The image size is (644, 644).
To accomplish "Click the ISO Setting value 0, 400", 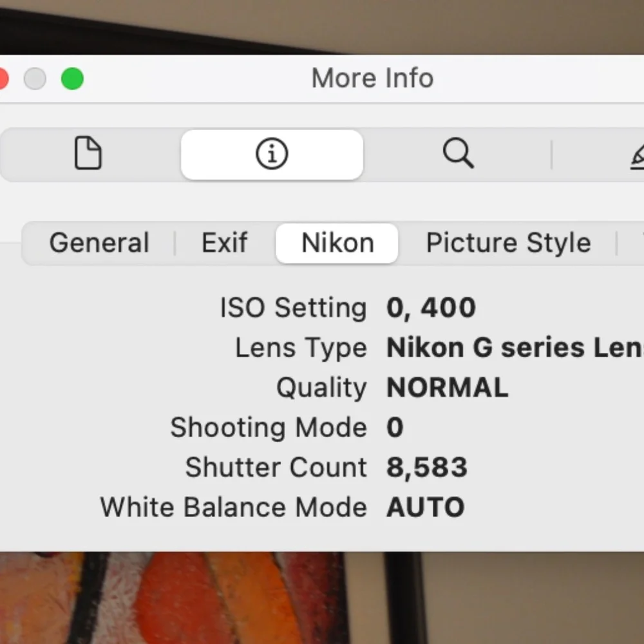I will [x=431, y=307].
